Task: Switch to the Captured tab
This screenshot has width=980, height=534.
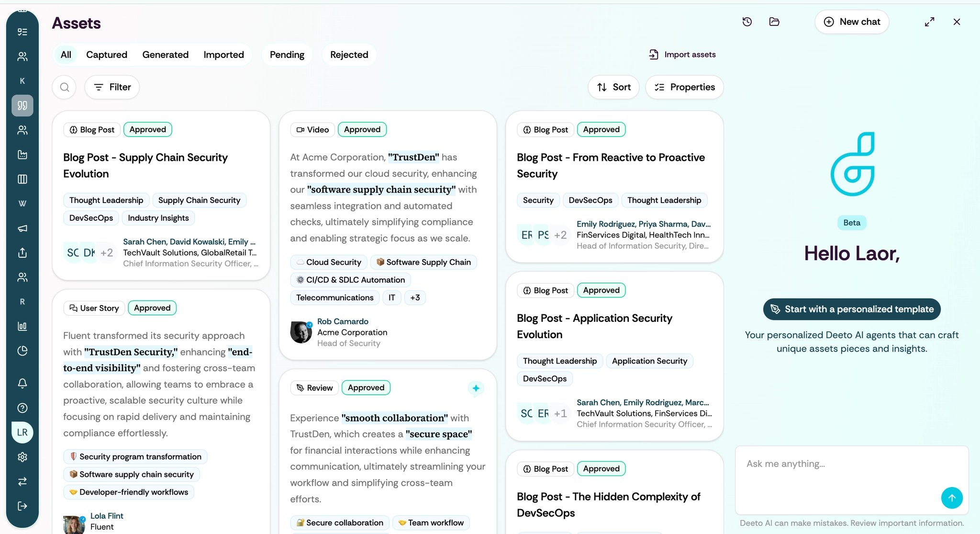Action: (107, 55)
